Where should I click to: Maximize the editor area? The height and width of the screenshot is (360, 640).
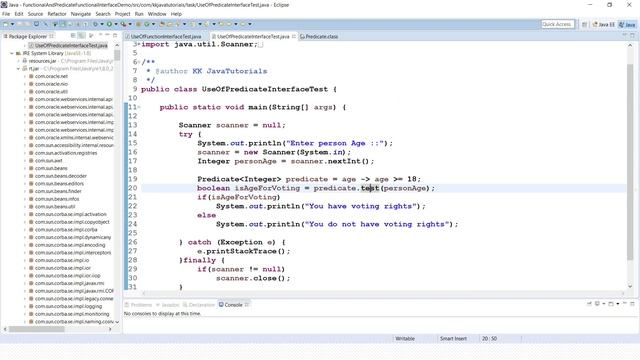point(632,36)
